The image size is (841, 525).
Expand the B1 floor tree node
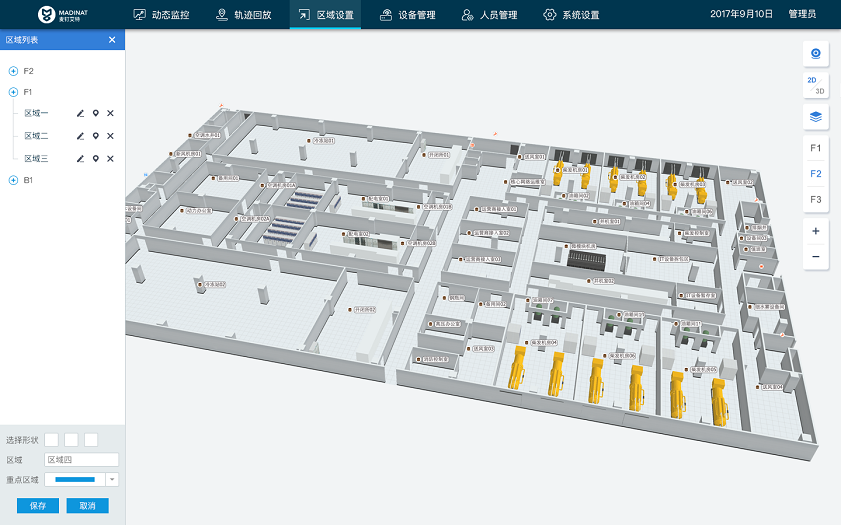(x=13, y=180)
